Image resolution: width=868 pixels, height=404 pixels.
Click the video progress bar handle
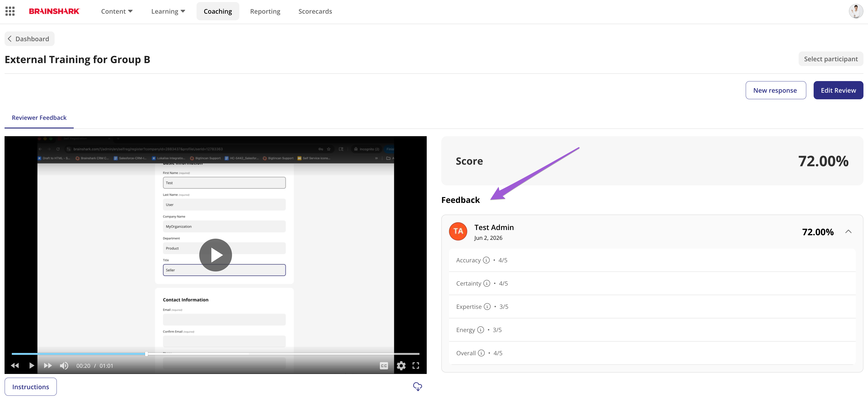pyautogui.click(x=146, y=354)
